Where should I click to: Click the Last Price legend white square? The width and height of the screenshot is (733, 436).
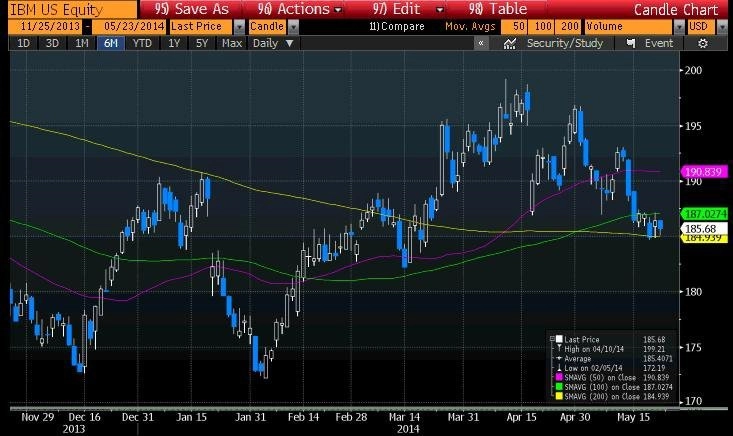[x=559, y=339]
